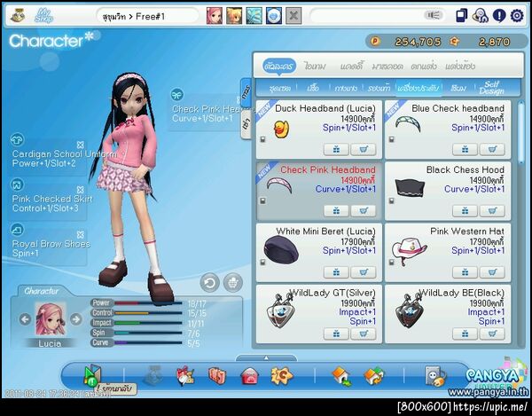This screenshot has height=416, width=532.
Task: Select the pink-haired character icon in top bar
Action: [x=215, y=16]
